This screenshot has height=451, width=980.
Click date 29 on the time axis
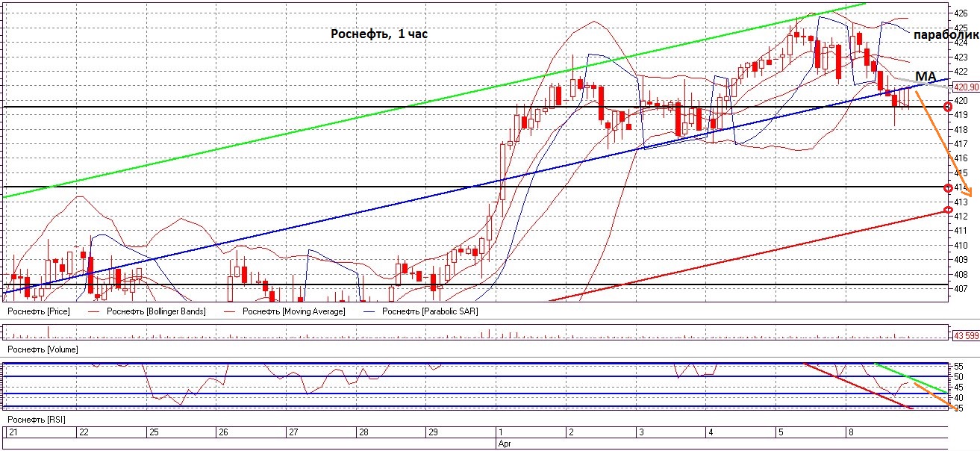tap(431, 432)
